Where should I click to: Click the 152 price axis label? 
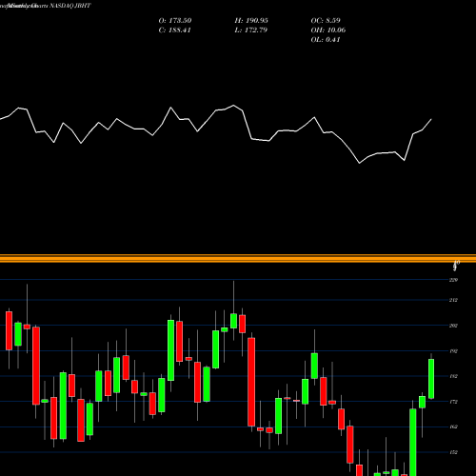click(453, 452)
